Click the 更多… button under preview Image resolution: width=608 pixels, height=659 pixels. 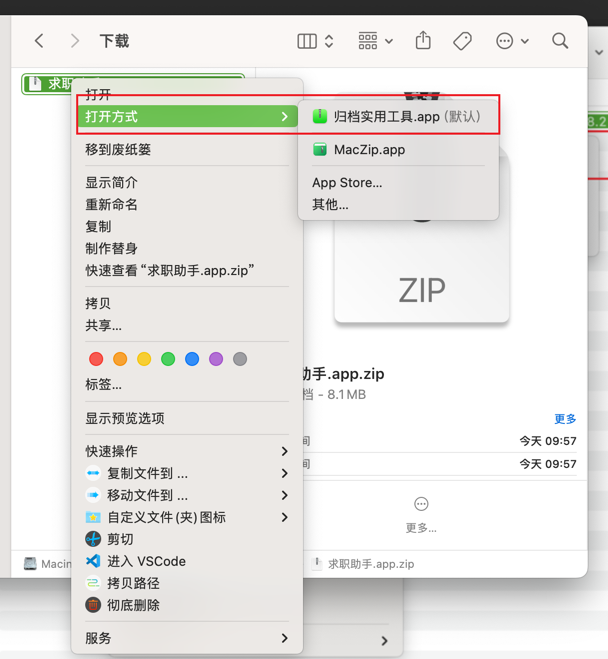pyautogui.click(x=421, y=514)
